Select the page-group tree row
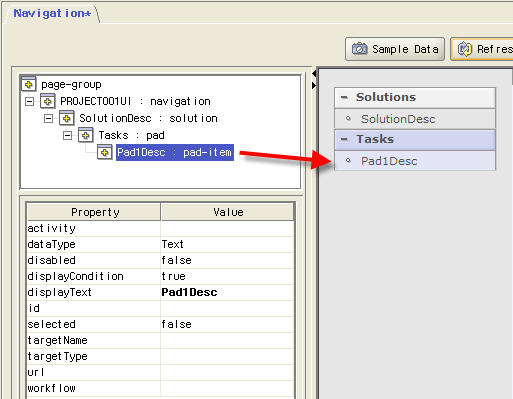This screenshot has height=399, width=513. tap(71, 84)
